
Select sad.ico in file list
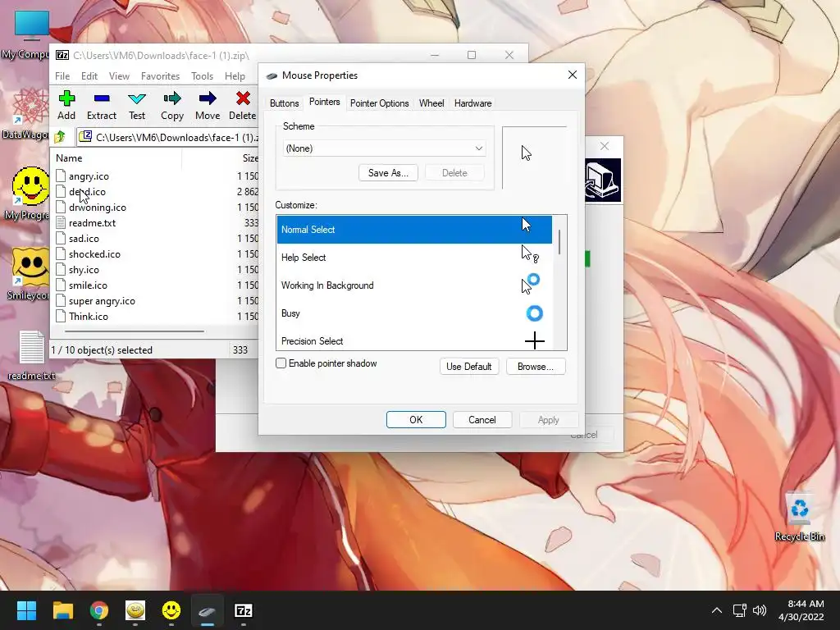(84, 239)
